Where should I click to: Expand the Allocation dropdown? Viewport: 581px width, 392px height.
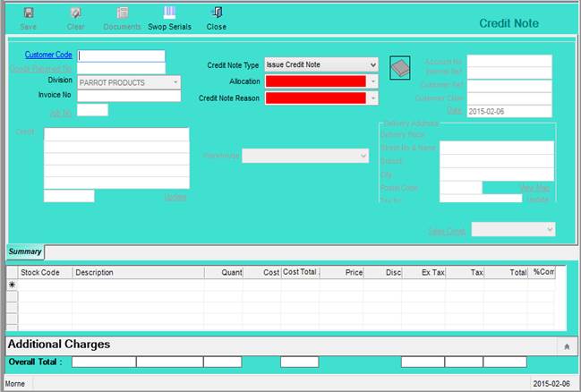372,81
